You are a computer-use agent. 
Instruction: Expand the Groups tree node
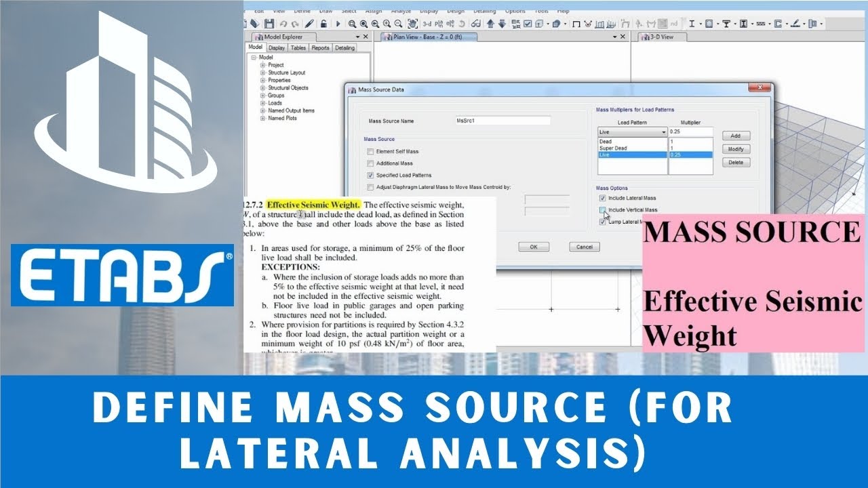pyautogui.click(x=263, y=96)
